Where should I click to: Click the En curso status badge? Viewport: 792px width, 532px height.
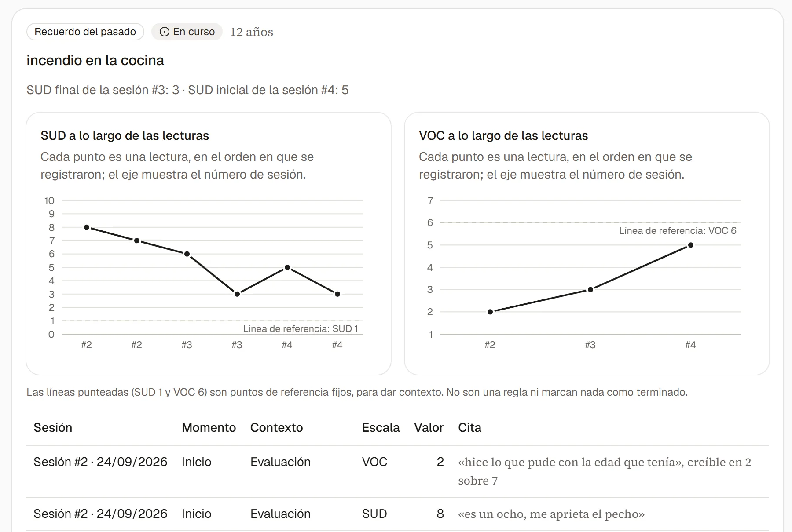187,32
